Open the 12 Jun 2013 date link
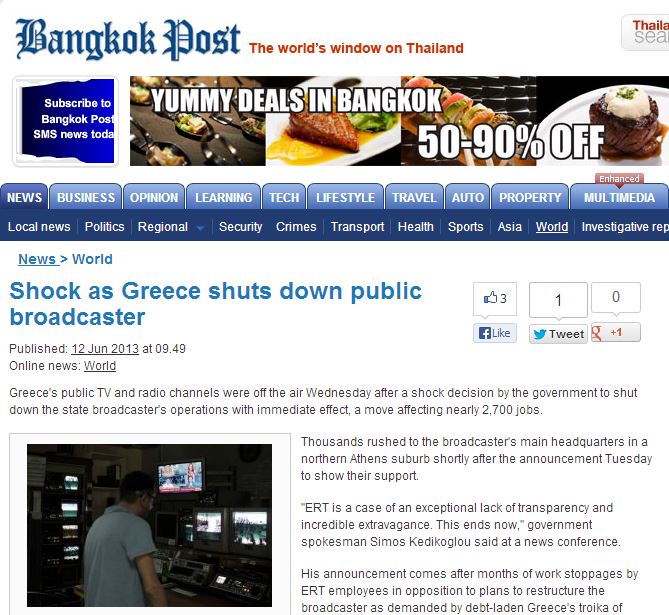 [x=105, y=349]
